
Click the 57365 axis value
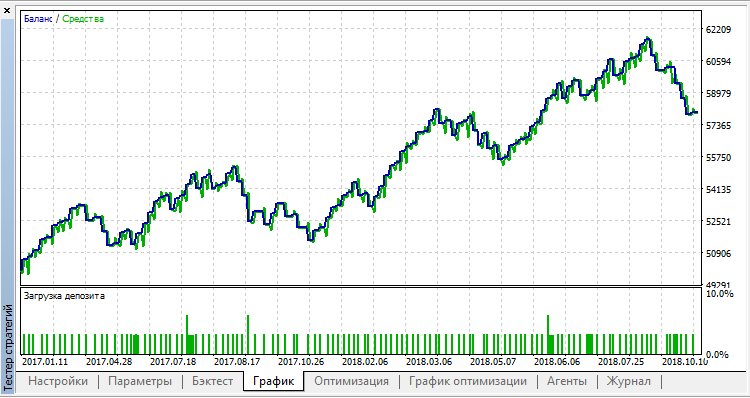pyautogui.click(x=718, y=125)
